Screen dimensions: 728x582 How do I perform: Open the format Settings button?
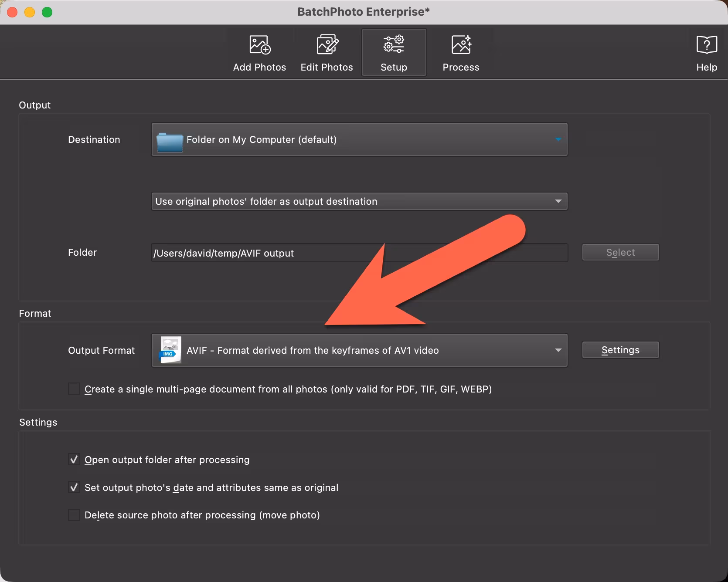(x=620, y=350)
